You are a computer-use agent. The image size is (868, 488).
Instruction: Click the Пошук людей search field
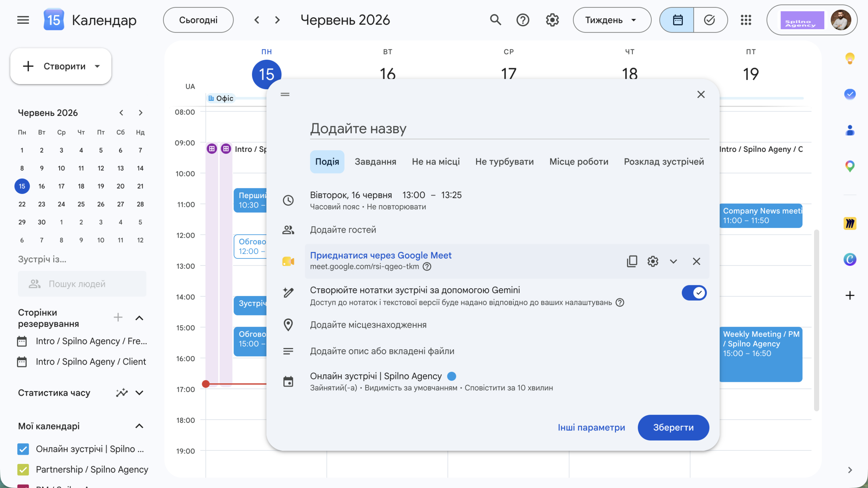pyautogui.click(x=82, y=284)
